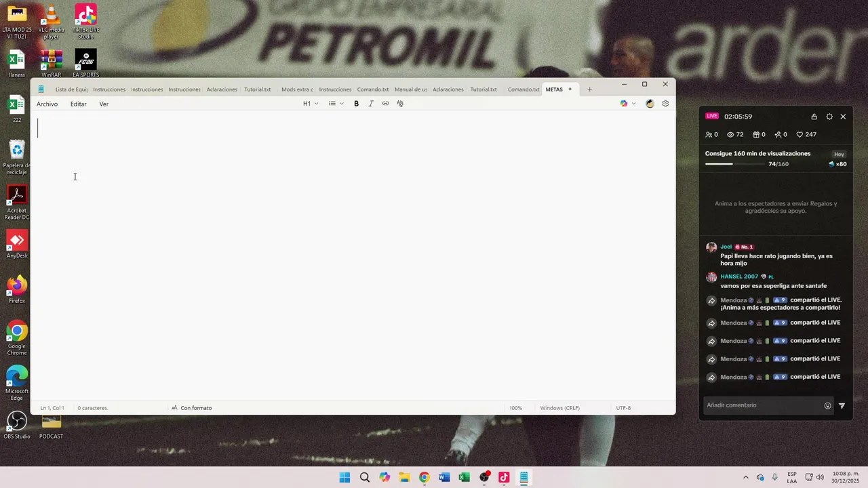
Task: Click inside the Notepad text editing area
Action: (353, 256)
